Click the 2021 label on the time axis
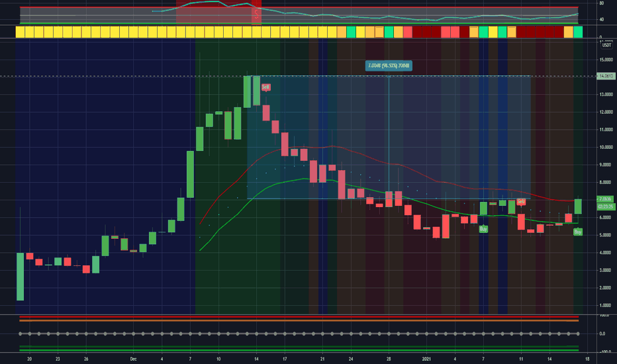Viewport: 617px width, 364px height. (426, 359)
